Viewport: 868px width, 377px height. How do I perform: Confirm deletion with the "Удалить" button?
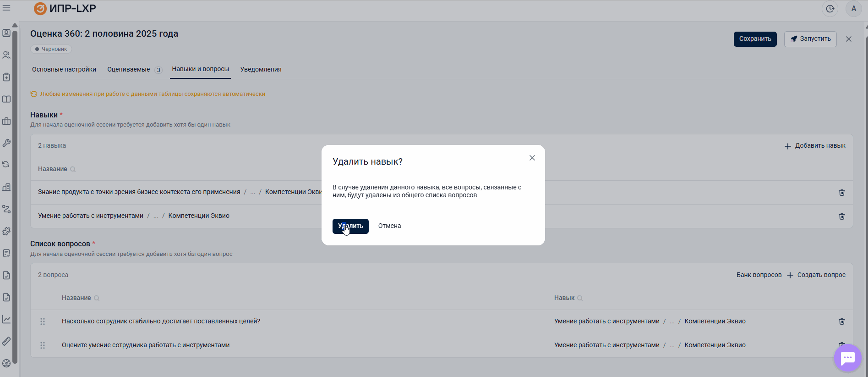click(350, 226)
